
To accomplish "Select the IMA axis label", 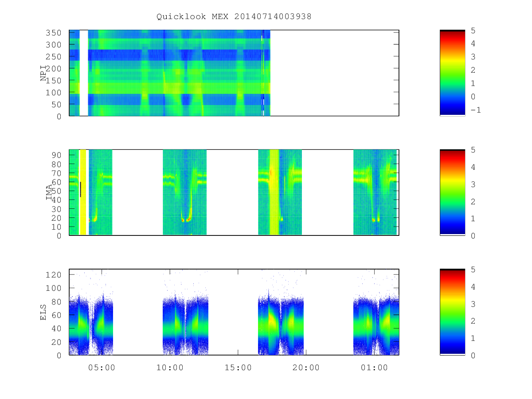I will 49,193.
